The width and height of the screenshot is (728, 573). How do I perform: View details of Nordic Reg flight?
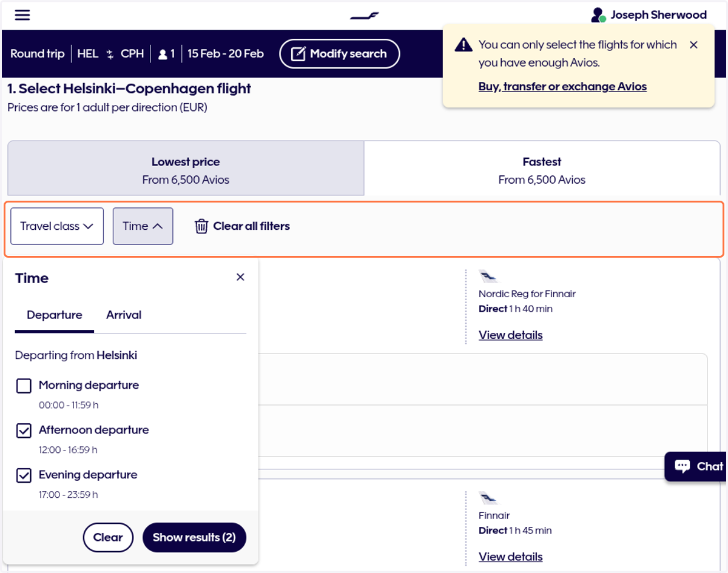510,335
